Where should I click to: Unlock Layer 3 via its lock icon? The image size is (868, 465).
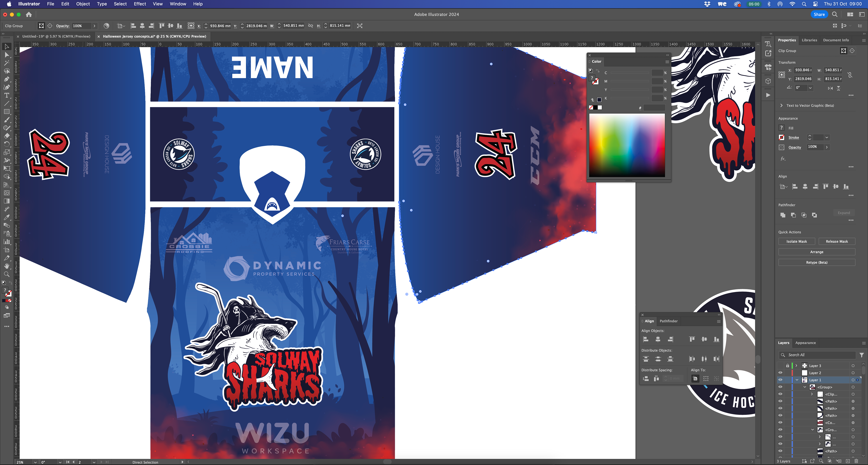tap(788, 366)
